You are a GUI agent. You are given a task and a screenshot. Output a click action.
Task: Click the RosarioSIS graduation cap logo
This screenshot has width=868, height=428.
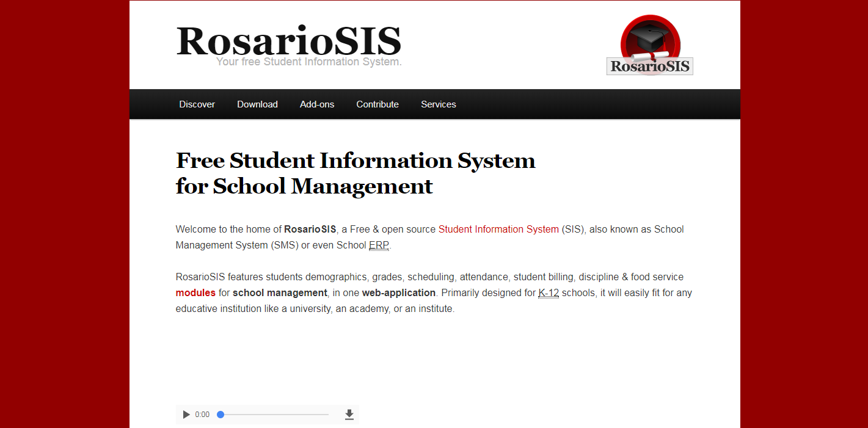click(x=650, y=45)
